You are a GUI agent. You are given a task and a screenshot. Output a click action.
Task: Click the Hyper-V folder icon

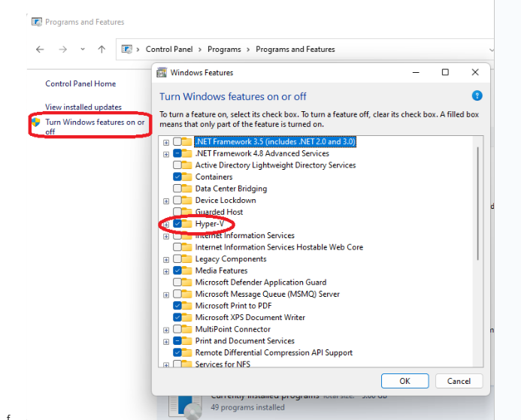[187, 224]
